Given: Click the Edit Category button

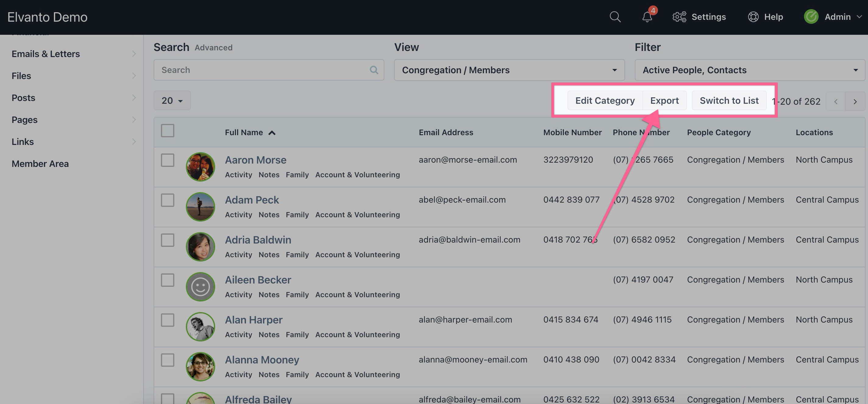Looking at the screenshot, I should [x=605, y=100].
